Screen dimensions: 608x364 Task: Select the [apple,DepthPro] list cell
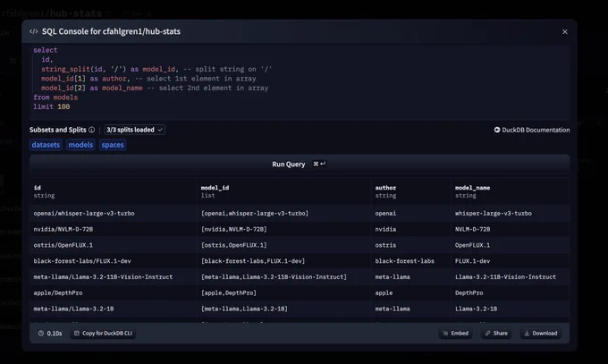pos(284,293)
